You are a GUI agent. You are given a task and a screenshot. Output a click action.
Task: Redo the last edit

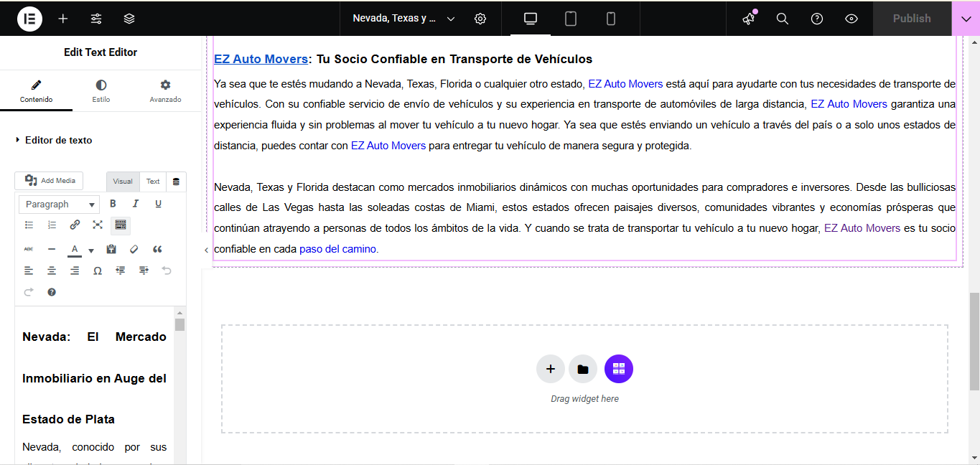point(29,292)
